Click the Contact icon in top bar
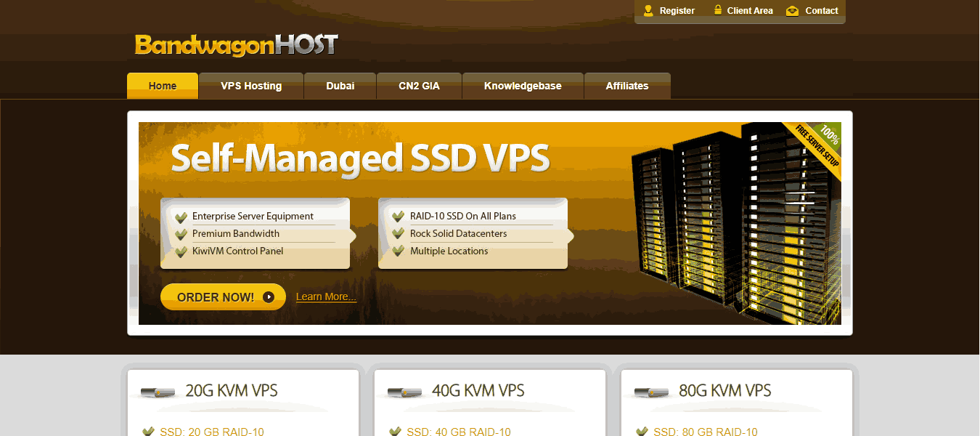Viewport: 980px width, 436px height. click(x=792, y=11)
